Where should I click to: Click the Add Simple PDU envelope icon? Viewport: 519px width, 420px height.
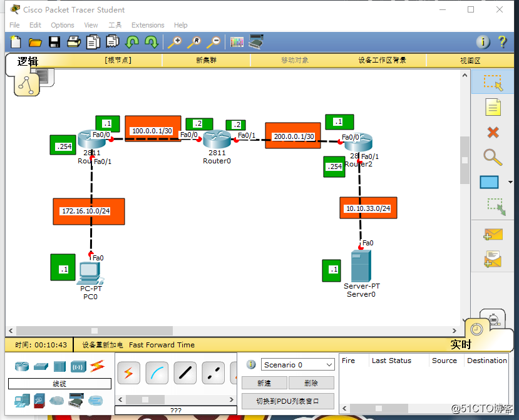coord(493,234)
